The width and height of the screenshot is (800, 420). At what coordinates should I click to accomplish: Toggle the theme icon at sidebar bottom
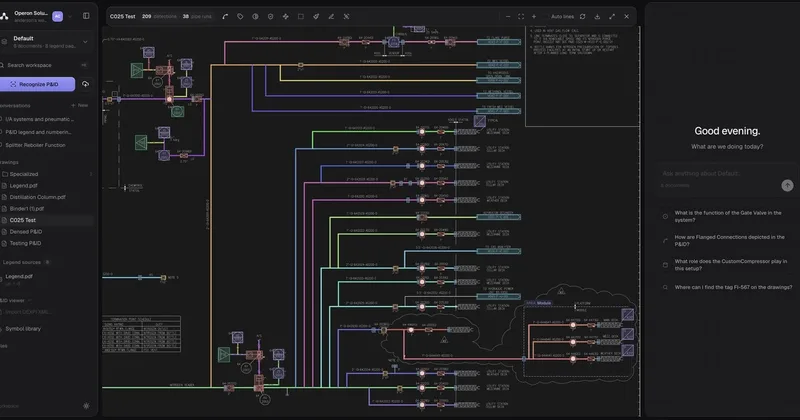(86, 406)
